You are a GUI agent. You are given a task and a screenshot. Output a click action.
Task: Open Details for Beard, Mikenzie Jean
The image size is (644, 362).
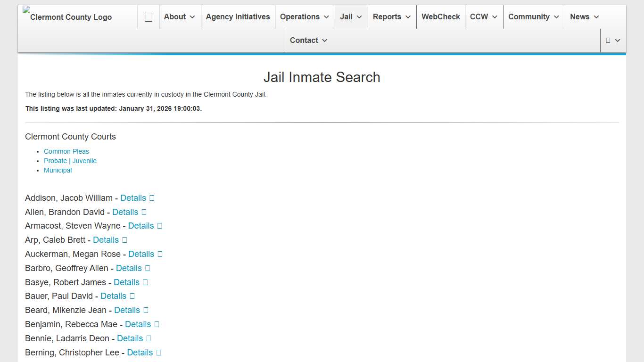pyautogui.click(x=126, y=310)
